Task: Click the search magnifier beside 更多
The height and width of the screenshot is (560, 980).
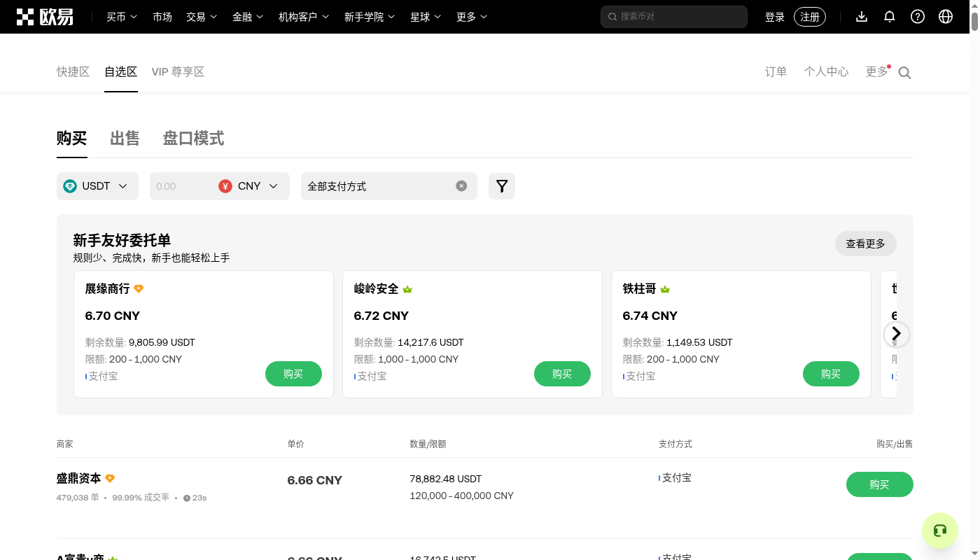Action: click(904, 73)
